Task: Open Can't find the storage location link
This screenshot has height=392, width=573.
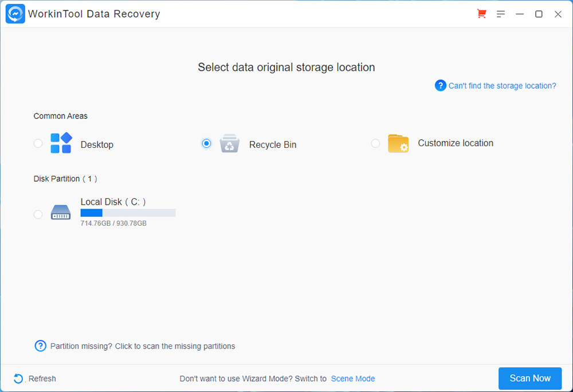Action: 502,86
